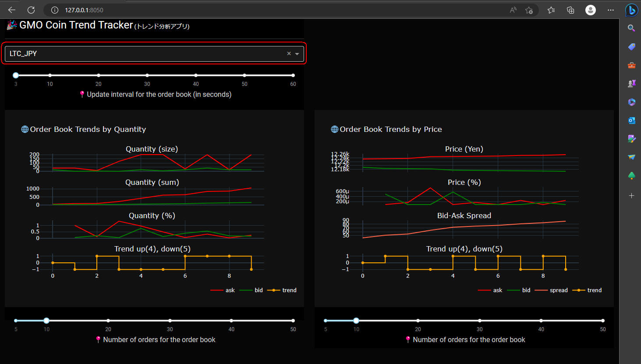Viewport: 641px width, 364px height.
Task: Set quantity order count to 20
Action: (x=108, y=321)
